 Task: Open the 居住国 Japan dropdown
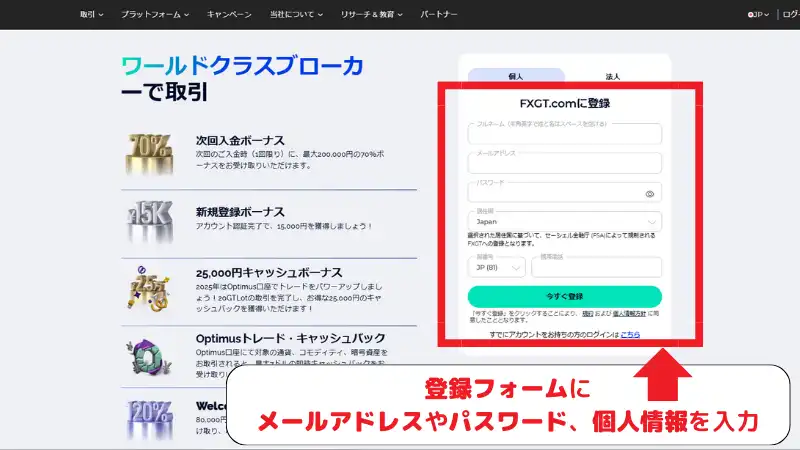[x=564, y=221]
